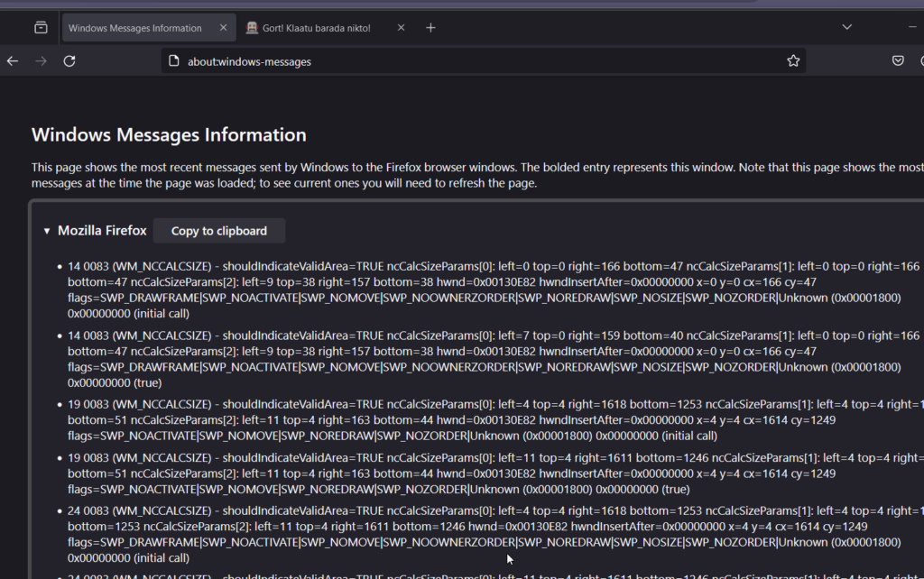Image resolution: width=924 pixels, height=579 pixels.
Task: Click the intro paragraph about recent messages
Action: click(x=477, y=175)
